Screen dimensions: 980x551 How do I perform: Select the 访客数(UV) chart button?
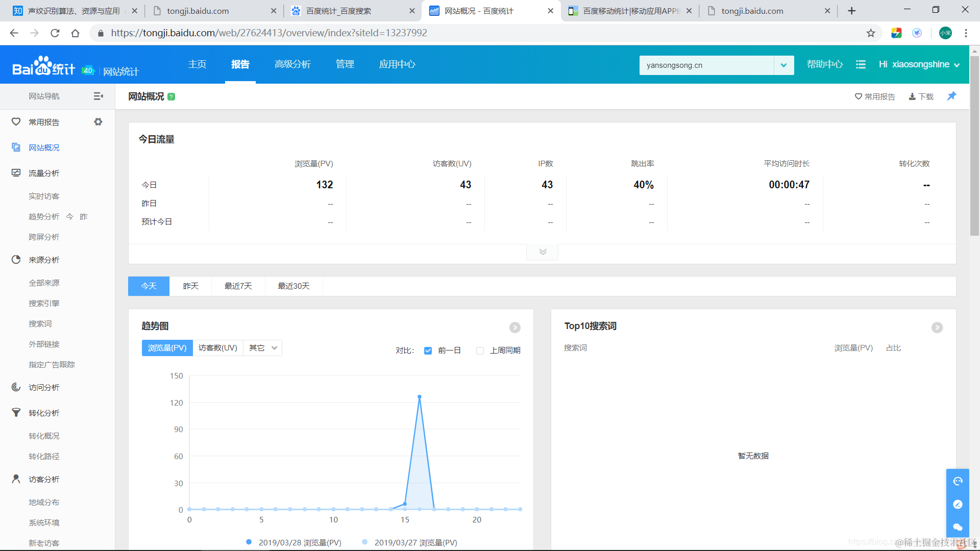[218, 348]
